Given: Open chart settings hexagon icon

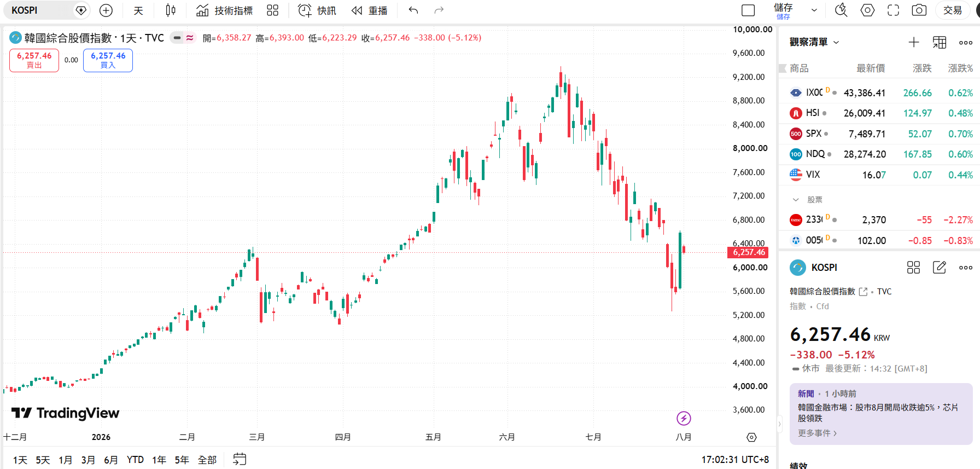Looking at the screenshot, I should click(867, 10).
